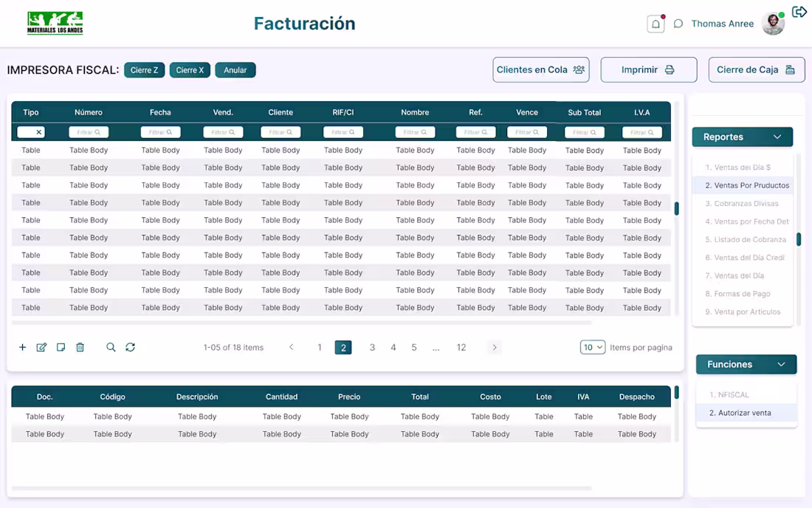Click the chat bubble icon near Thomas Anree
Screen dimensions: 812x508
point(678,23)
